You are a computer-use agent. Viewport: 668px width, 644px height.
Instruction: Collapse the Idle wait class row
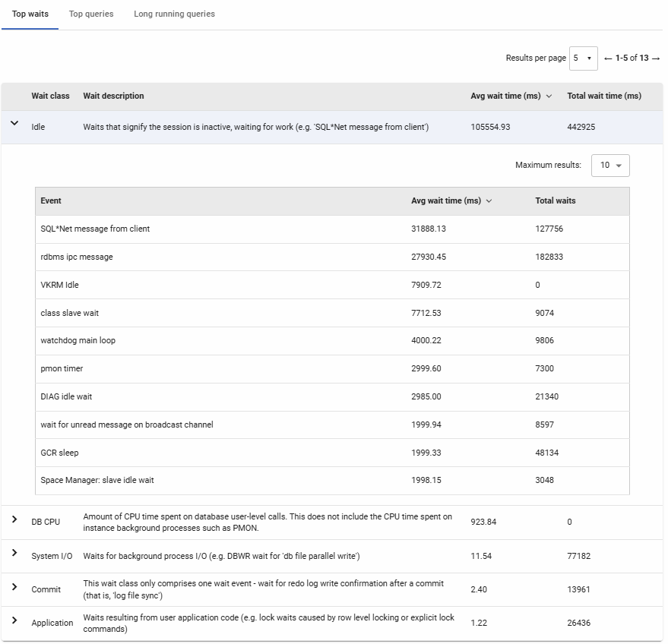14,123
